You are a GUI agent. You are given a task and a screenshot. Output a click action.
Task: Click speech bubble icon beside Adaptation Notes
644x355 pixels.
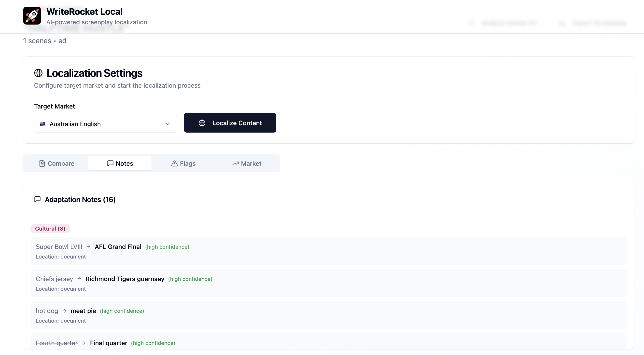(37, 199)
